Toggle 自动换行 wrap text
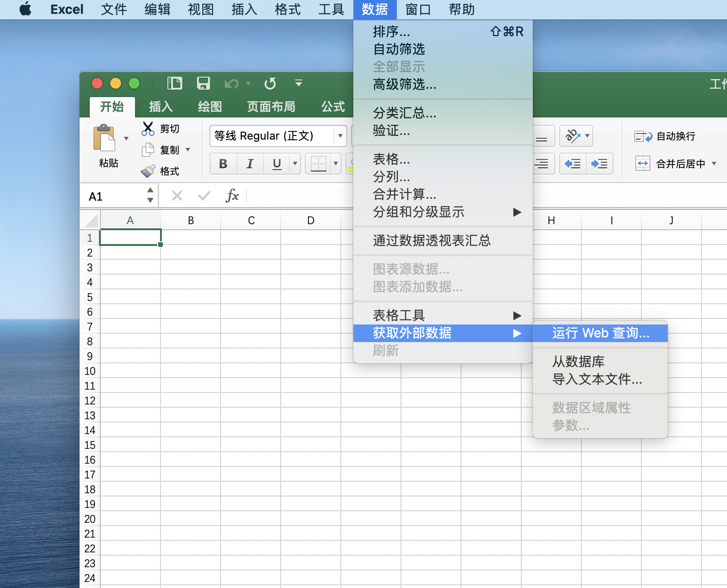Screen dimensions: 727x588 [x=665, y=136]
